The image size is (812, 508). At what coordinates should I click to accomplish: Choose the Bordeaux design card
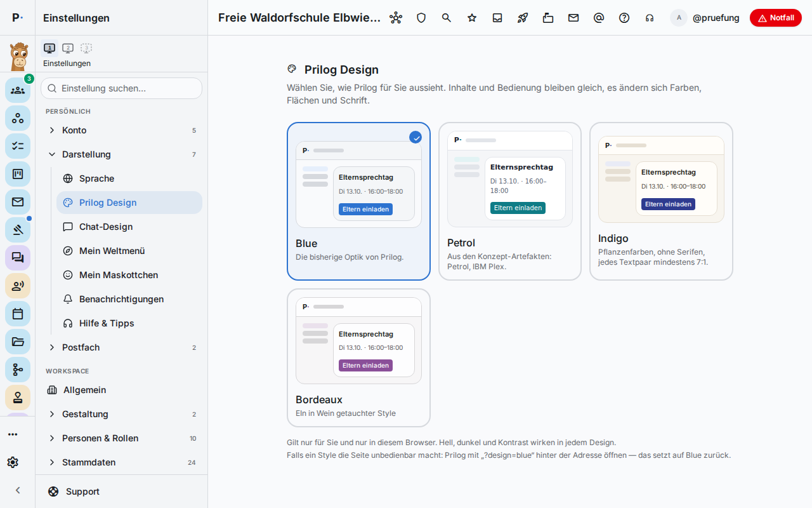[x=358, y=358]
